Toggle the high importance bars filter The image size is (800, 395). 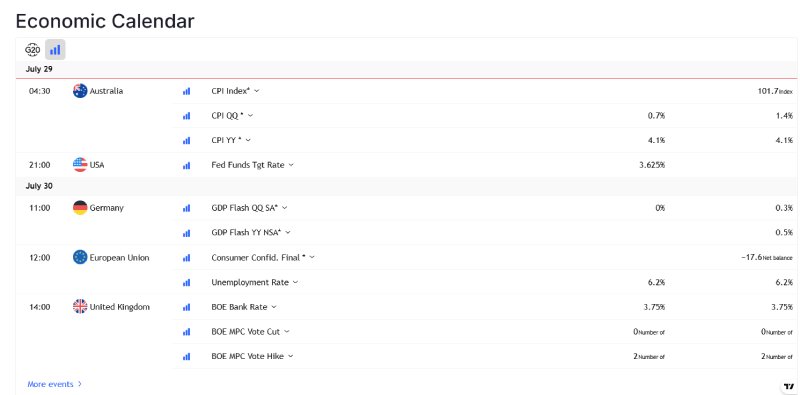point(55,50)
